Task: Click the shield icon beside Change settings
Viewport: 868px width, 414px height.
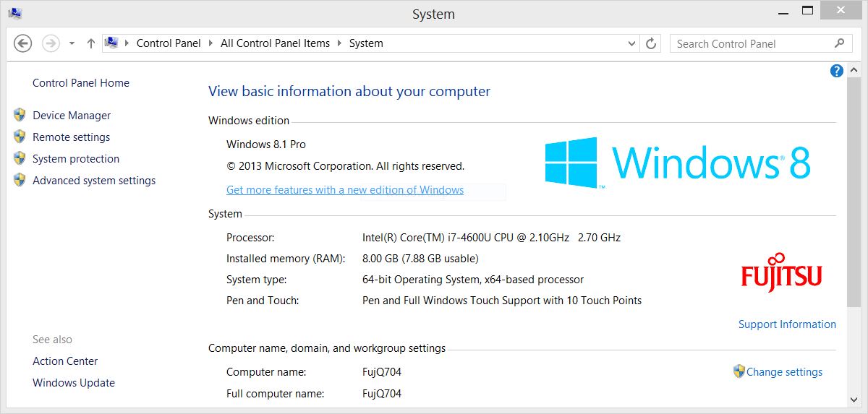Action: pyautogui.click(x=739, y=371)
